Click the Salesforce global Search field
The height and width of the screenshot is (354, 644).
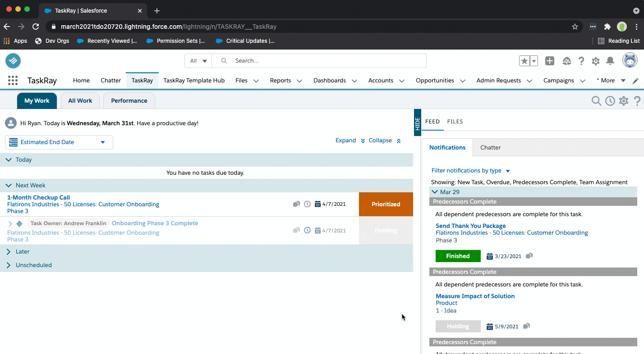pos(319,61)
